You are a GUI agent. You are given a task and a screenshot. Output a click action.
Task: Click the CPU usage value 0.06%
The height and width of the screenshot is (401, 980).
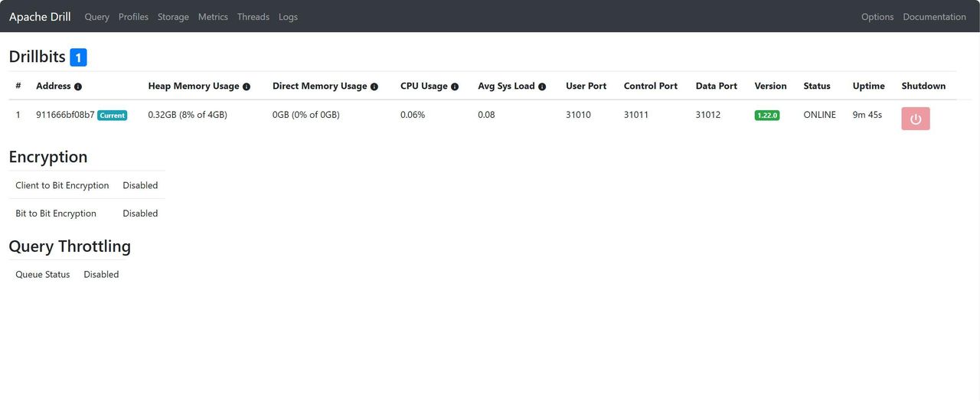click(413, 115)
